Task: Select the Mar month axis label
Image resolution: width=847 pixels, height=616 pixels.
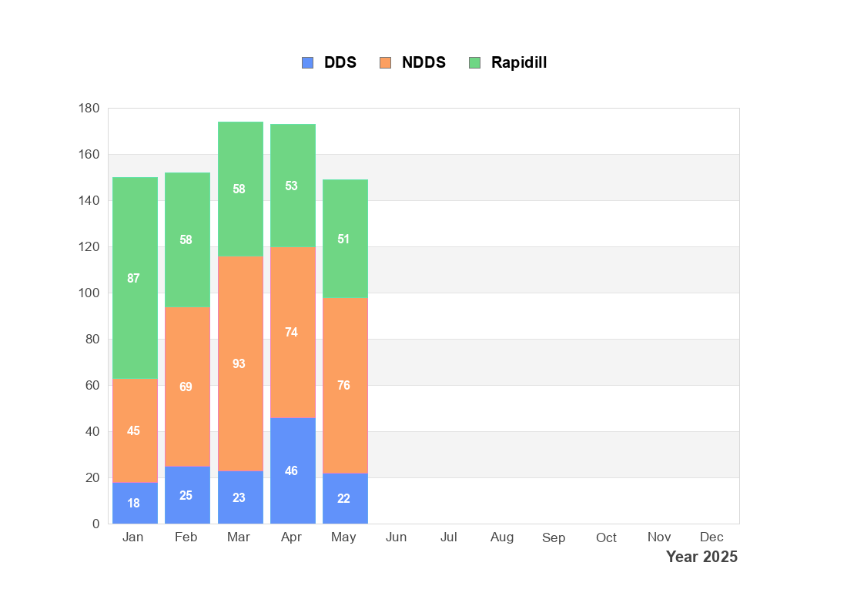Action: 238,537
